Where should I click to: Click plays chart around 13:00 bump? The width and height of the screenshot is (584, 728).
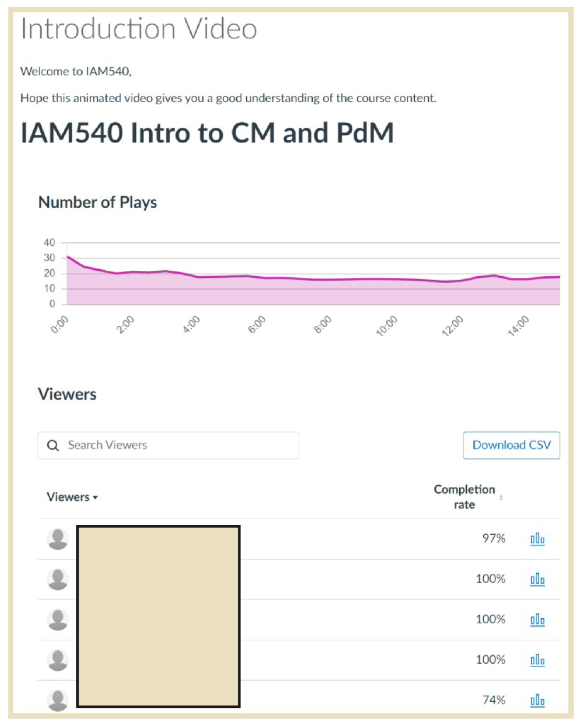pos(494,276)
